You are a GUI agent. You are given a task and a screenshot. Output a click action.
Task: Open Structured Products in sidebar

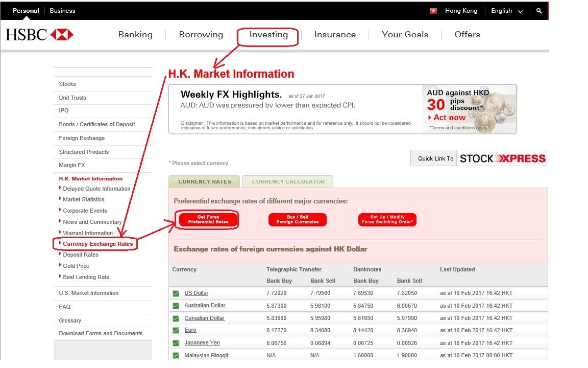tap(84, 152)
